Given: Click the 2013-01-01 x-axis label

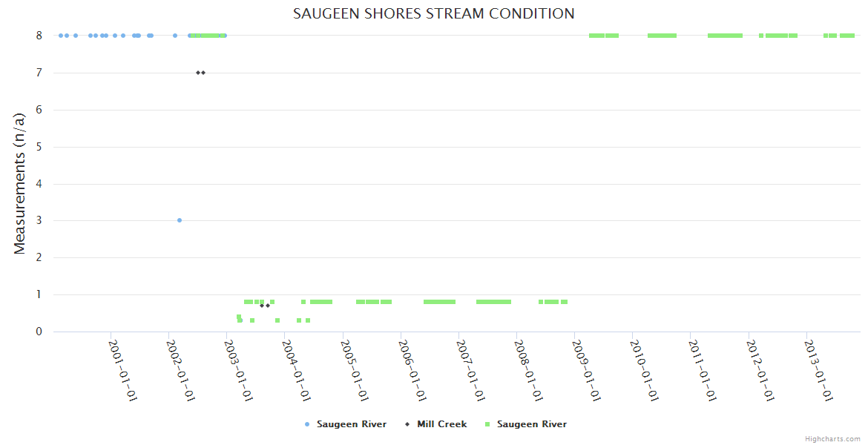Looking at the screenshot, I should tap(819, 371).
